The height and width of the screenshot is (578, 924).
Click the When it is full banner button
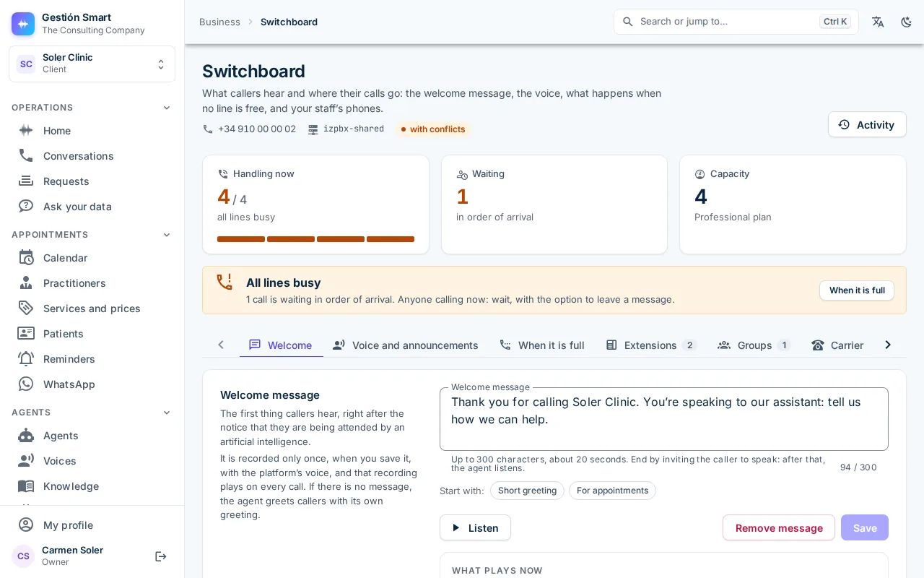point(857,290)
